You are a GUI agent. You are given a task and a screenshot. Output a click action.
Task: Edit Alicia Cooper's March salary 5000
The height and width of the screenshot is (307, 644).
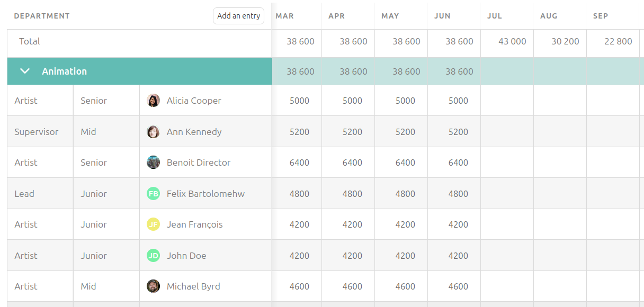(x=299, y=101)
